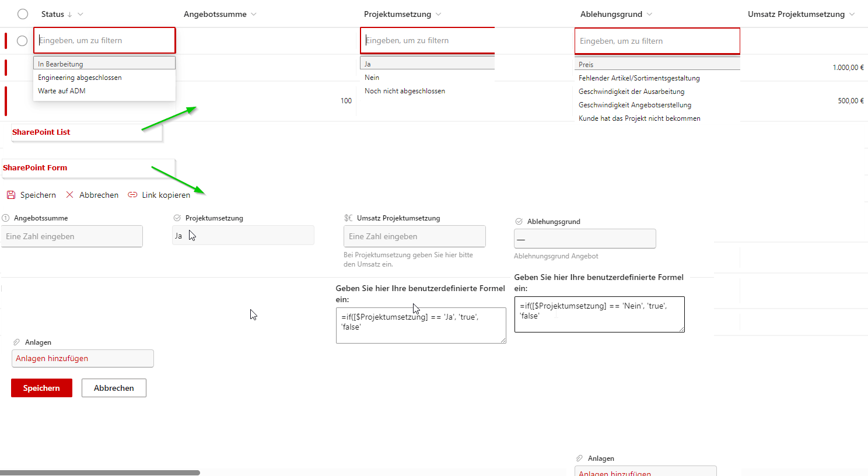This screenshot has height=476, width=868.
Task: Focus the Projektumsetzung filter input box
Action: [x=428, y=40]
